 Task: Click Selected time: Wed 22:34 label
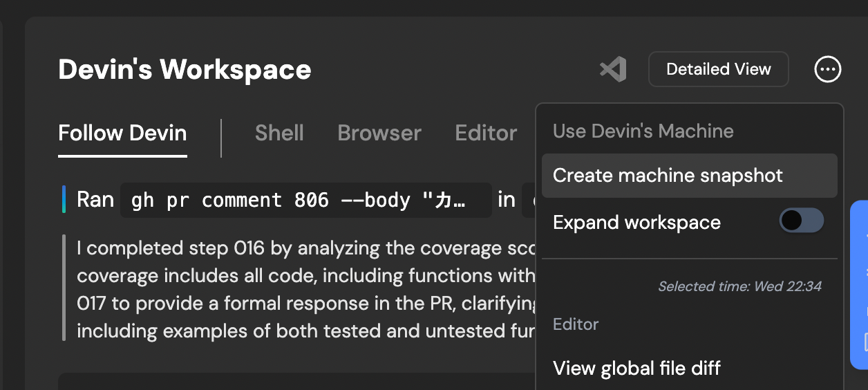pyautogui.click(x=739, y=286)
